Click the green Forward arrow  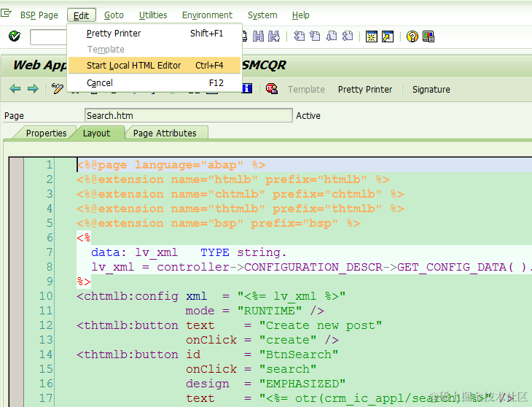[x=33, y=89]
